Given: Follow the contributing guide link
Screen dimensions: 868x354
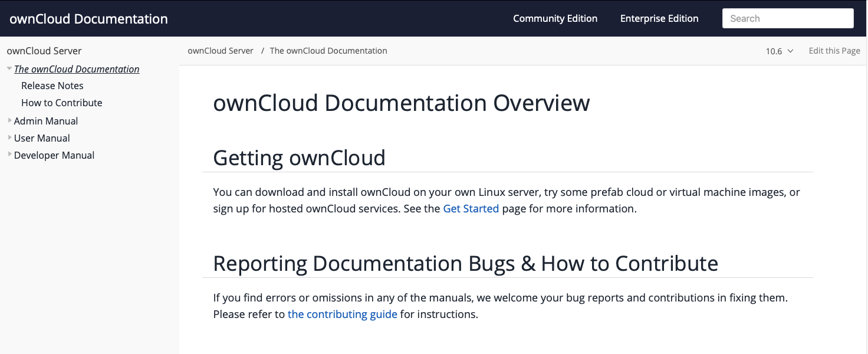Looking at the screenshot, I should pos(342,314).
